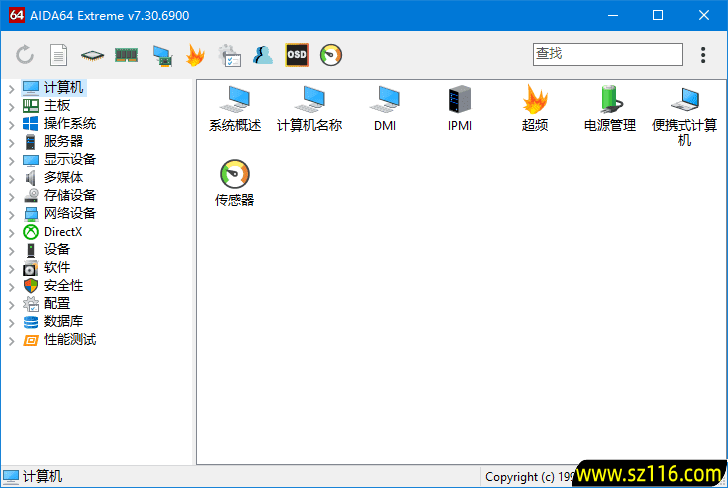728x488 pixels.
Task: Select 多媒体 in the tree
Action: point(63,177)
